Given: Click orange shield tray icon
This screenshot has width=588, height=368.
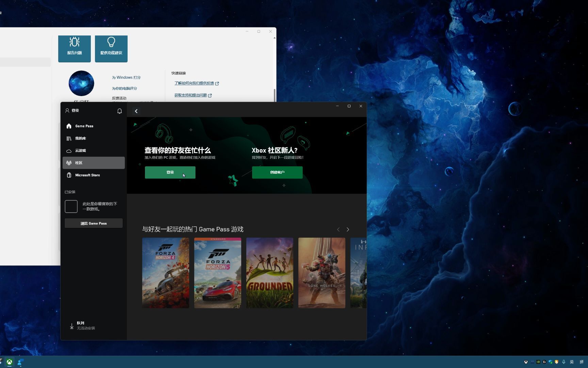Looking at the screenshot, I should click(x=557, y=362).
